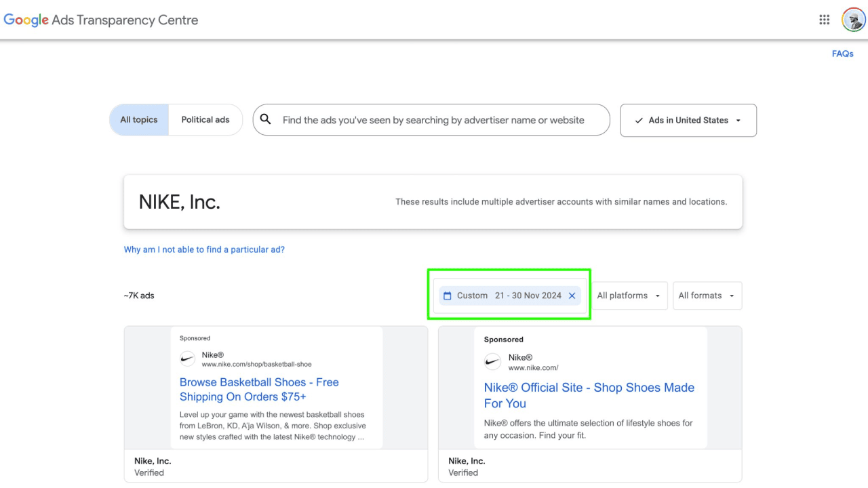The width and height of the screenshot is (868, 488).
Task: Click 'Why am I not able to find a particular ad?'
Action: [x=204, y=249]
